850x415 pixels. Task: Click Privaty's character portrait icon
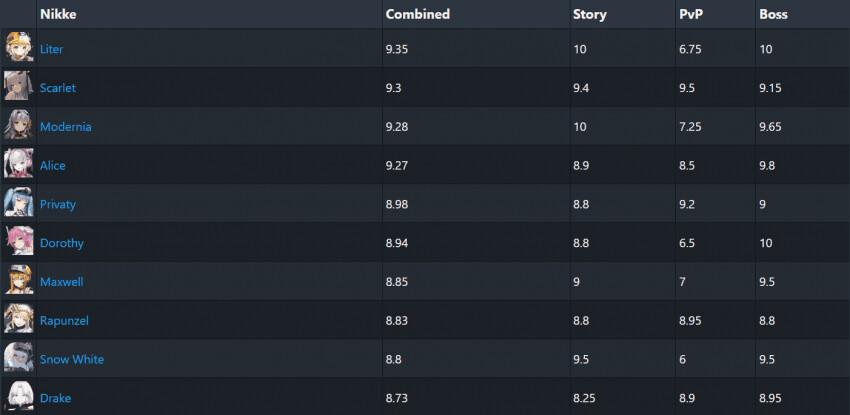[x=18, y=204]
